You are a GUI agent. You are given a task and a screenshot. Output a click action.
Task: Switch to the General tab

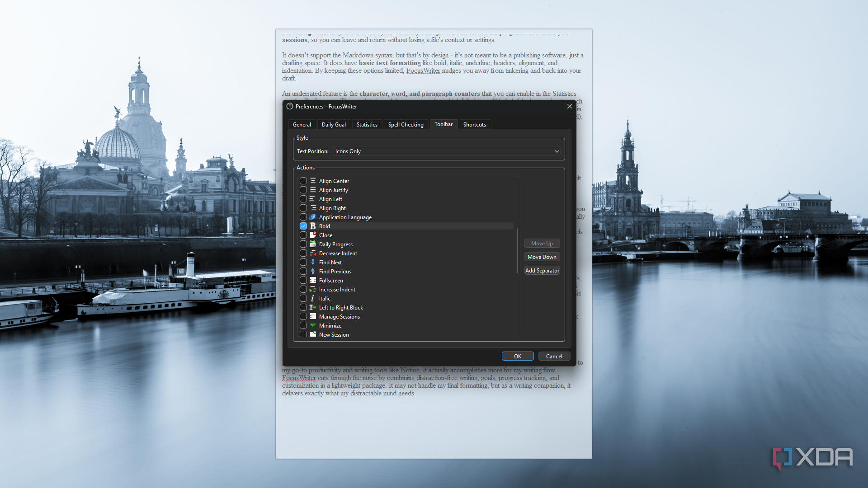pyautogui.click(x=302, y=125)
